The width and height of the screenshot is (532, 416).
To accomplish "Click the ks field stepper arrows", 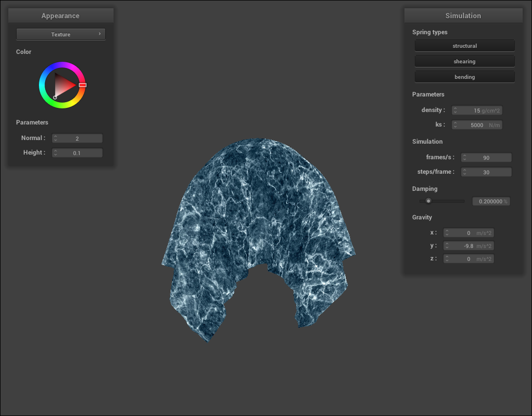I will point(455,125).
